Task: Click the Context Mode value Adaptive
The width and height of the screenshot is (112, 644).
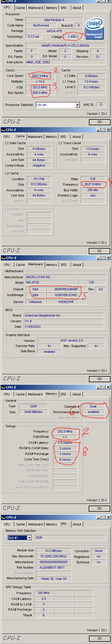Action: (x=39, y=165)
